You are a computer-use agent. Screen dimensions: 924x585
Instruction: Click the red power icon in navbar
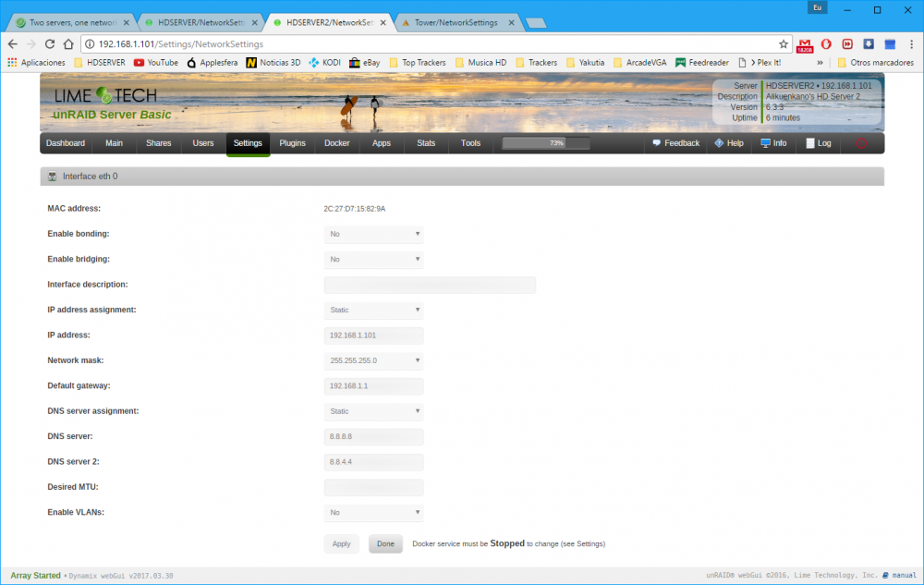[861, 143]
